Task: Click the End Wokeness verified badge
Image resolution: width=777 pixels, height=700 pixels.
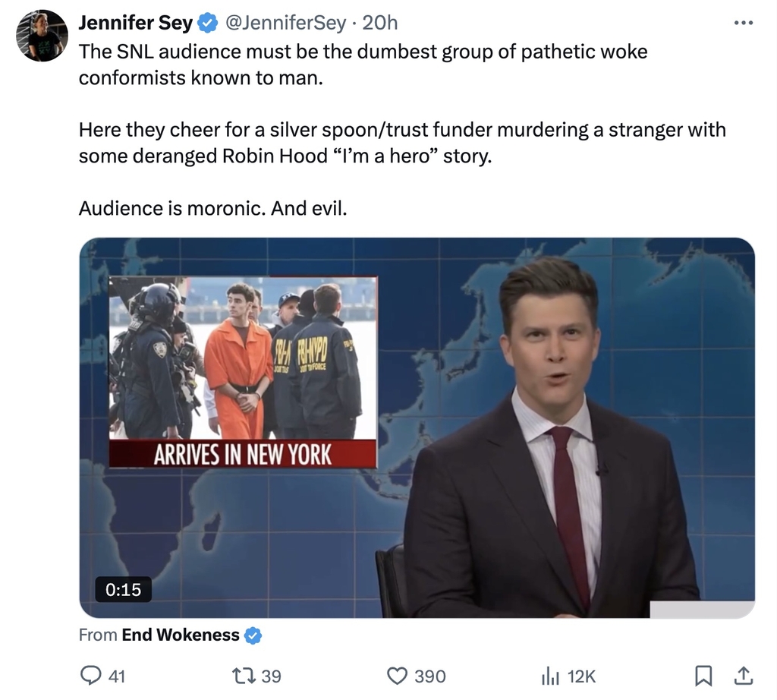Action: coord(253,635)
